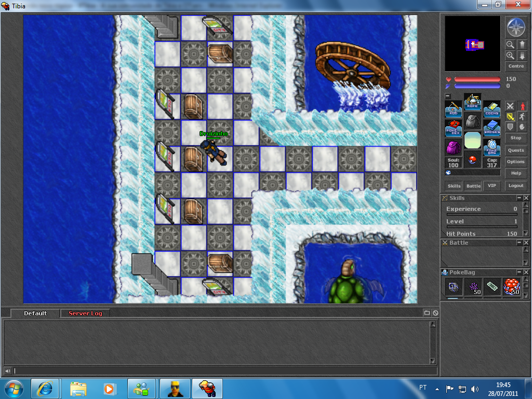The width and height of the screenshot is (532, 399).
Task: Toggle the VIP panel button
Action: point(491,185)
